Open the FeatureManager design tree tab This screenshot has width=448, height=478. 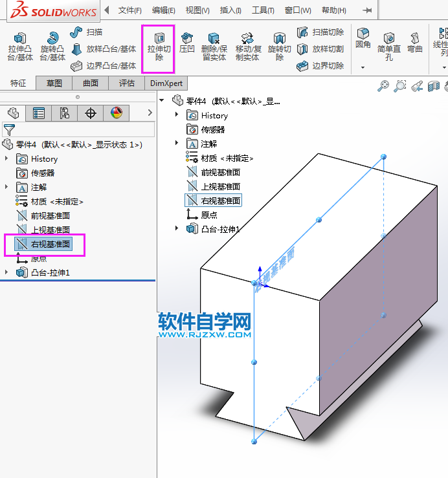(x=13, y=113)
